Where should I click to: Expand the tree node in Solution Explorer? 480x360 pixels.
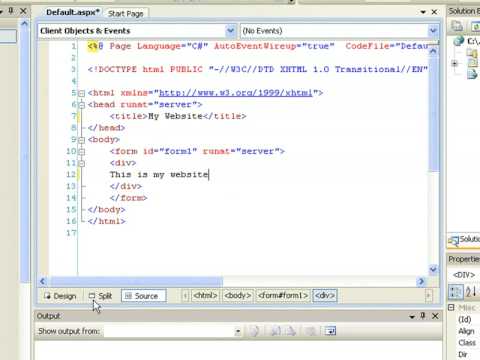click(455, 63)
